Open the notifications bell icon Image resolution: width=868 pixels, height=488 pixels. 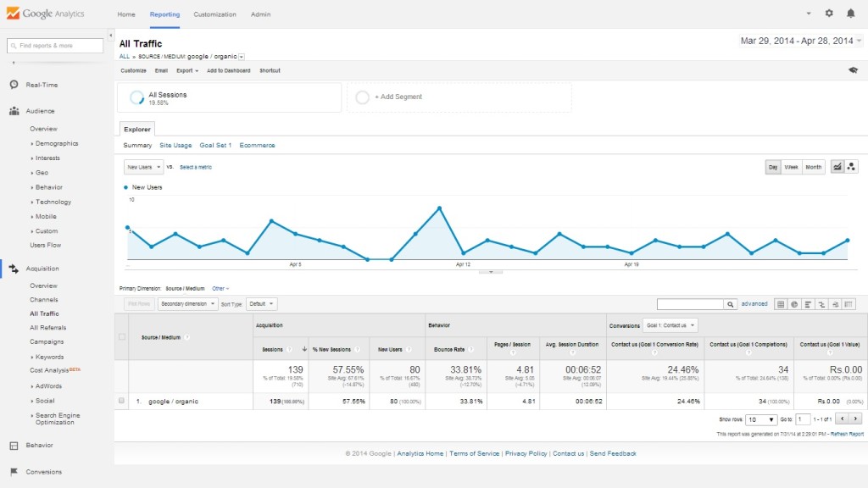(851, 14)
